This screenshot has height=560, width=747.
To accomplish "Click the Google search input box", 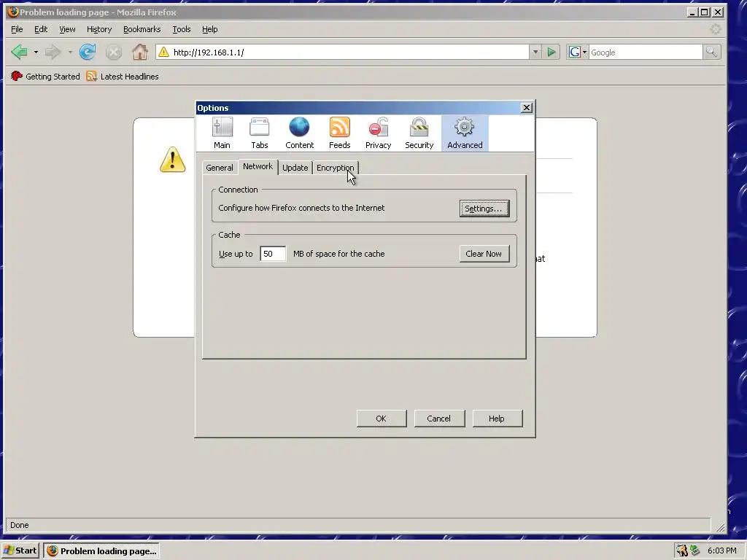I will point(646,52).
